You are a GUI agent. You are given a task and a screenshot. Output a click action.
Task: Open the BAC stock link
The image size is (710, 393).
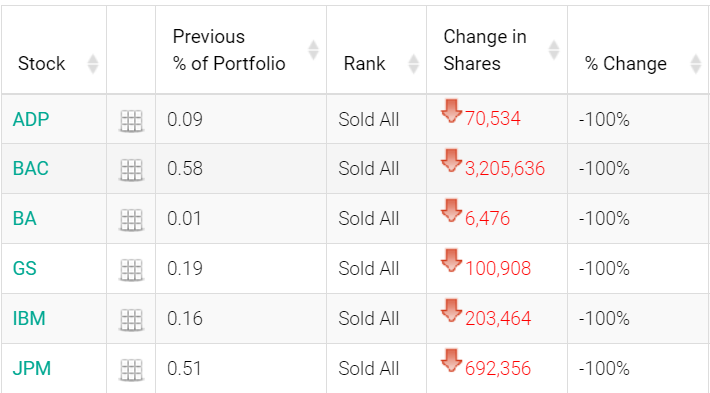coord(30,168)
